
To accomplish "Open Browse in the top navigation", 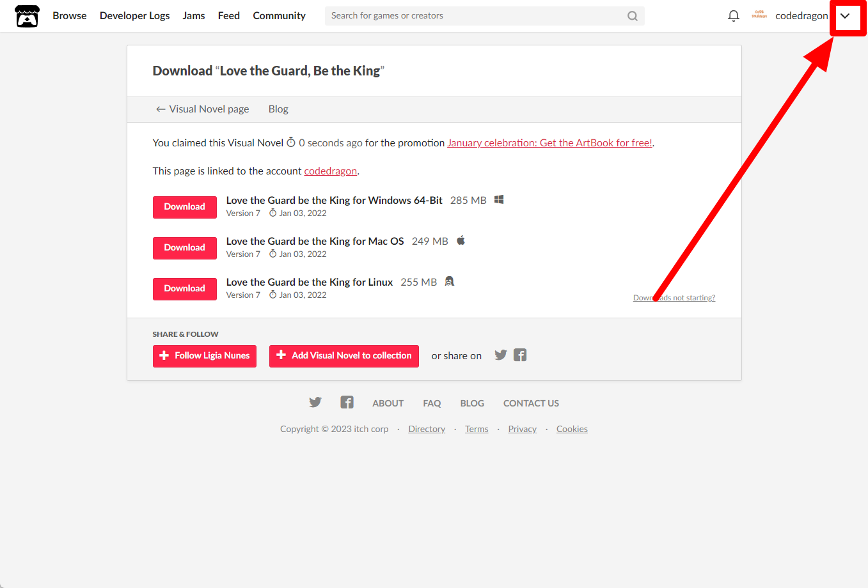I will pos(70,16).
